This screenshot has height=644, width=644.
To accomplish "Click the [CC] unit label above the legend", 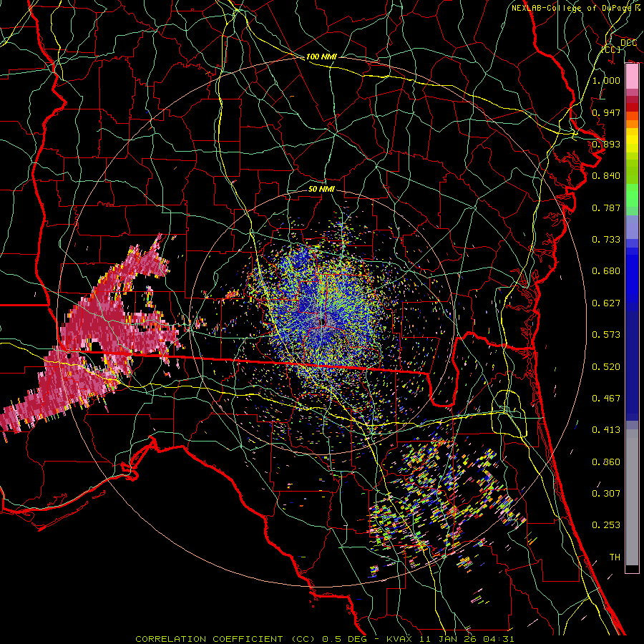I will pyautogui.click(x=611, y=49).
